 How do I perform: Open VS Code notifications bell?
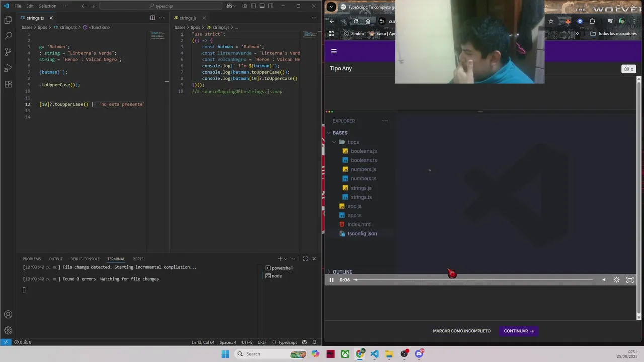(314, 342)
